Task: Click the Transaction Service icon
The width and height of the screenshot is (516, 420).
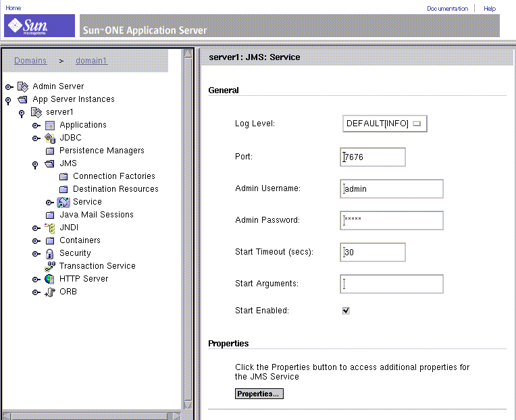Action: point(50,267)
